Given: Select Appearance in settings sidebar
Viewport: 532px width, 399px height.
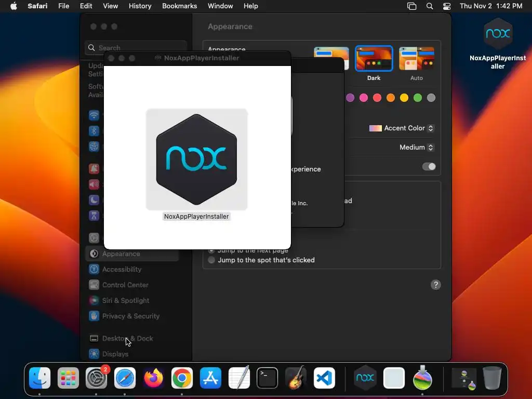Looking at the screenshot, I should pyautogui.click(x=132, y=254).
